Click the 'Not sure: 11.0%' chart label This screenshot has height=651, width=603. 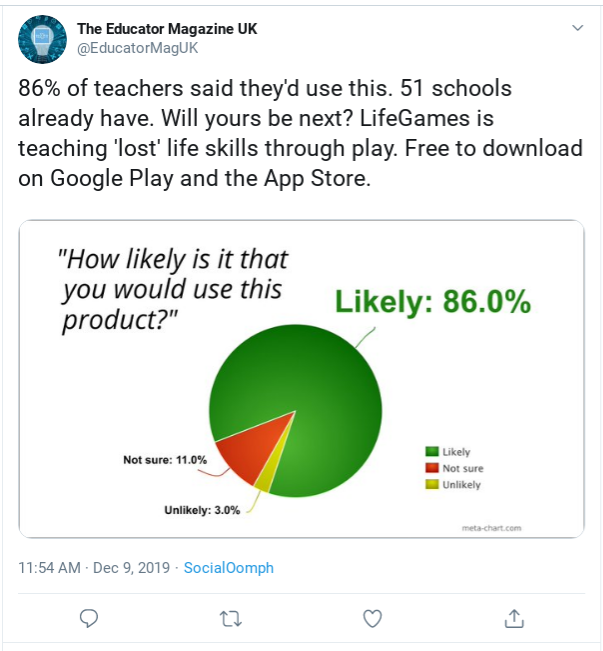[165, 460]
